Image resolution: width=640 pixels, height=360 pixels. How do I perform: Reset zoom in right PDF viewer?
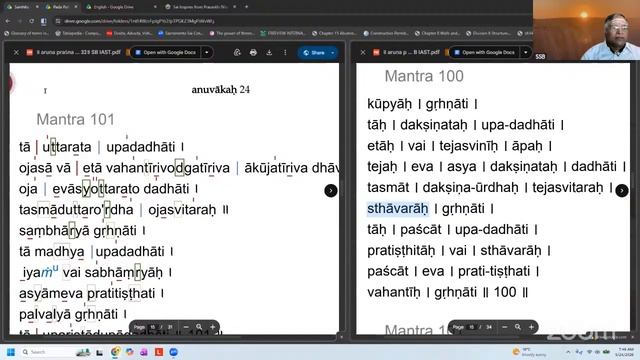point(518,327)
